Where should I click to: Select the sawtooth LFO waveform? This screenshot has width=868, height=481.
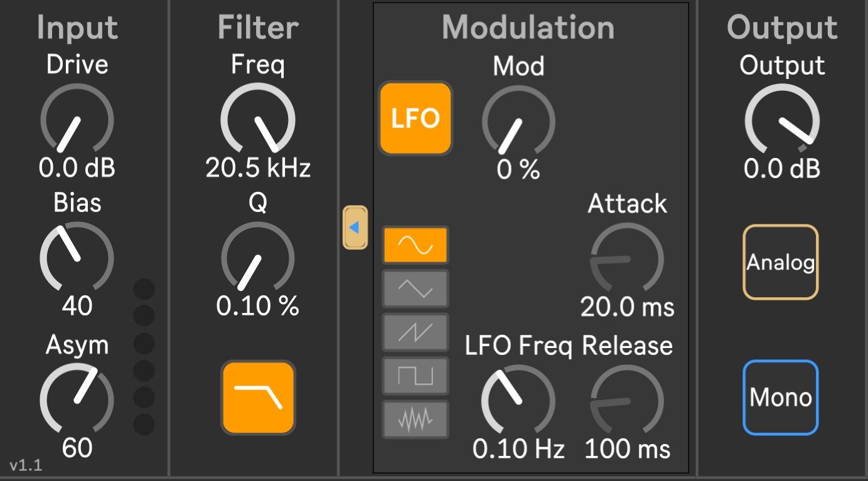pos(415,332)
